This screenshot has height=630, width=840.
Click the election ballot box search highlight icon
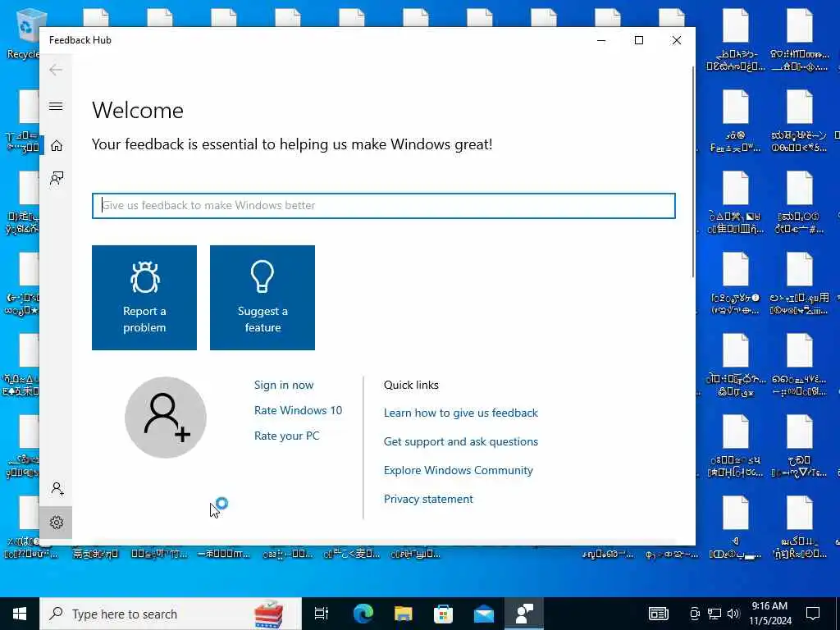268,614
